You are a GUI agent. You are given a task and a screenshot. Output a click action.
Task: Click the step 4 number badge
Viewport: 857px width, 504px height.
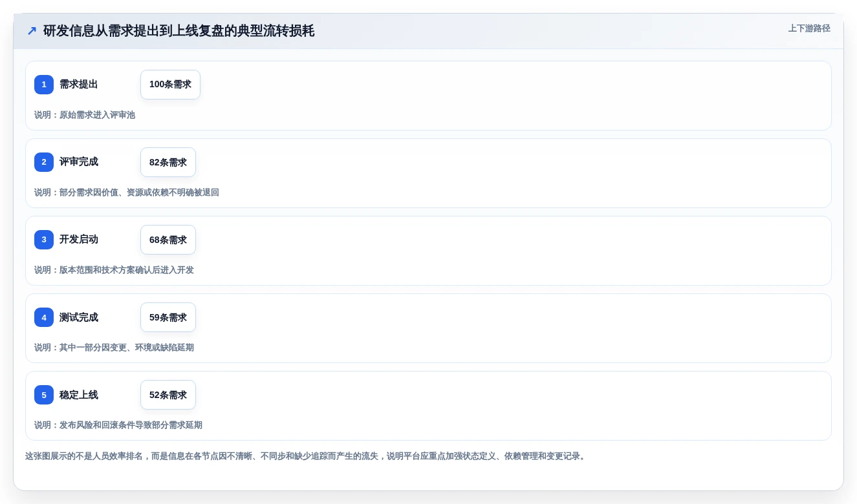pyautogui.click(x=44, y=317)
